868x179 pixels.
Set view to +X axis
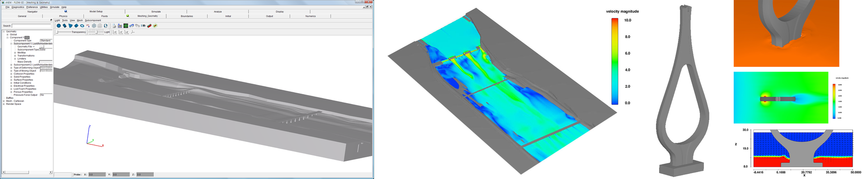click(x=115, y=32)
